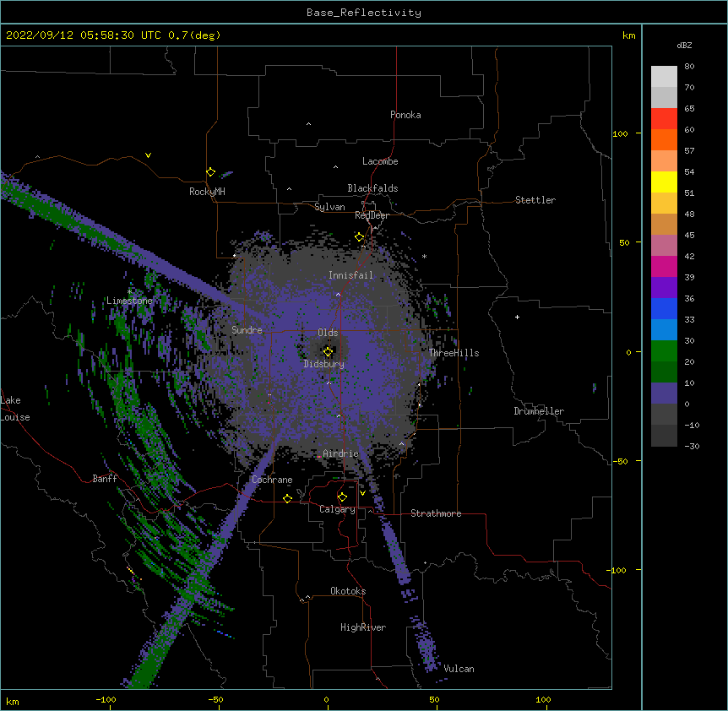Select the ThreeHills label
728x711 pixels.
(x=454, y=353)
